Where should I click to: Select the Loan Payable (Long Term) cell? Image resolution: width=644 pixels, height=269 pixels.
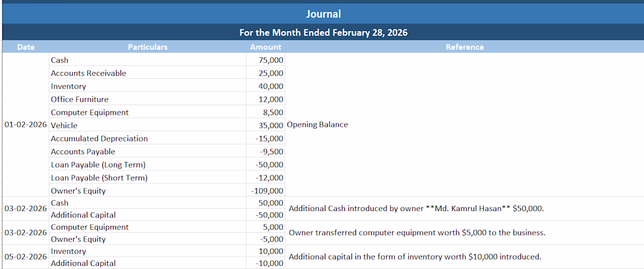[x=148, y=165]
